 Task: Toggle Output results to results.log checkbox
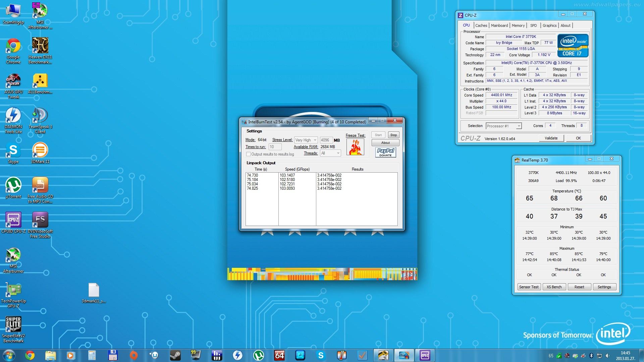coord(248,154)
